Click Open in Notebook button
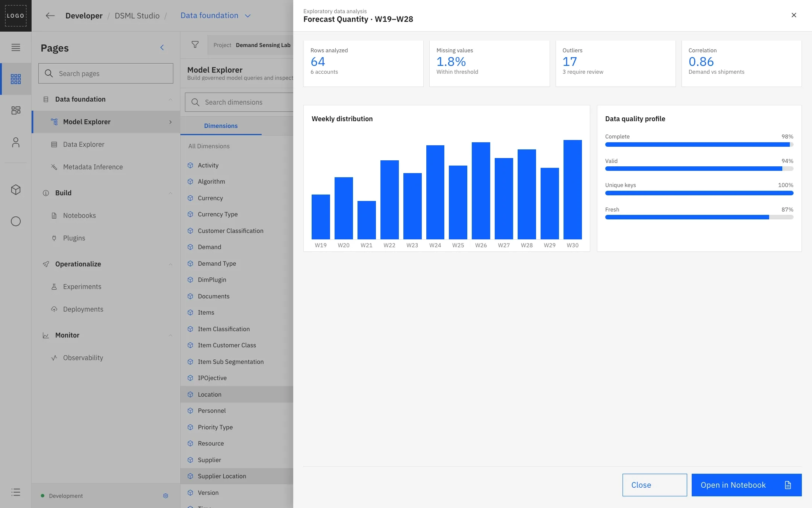Screen dimensions: 812x508 (x=747, y=485)
